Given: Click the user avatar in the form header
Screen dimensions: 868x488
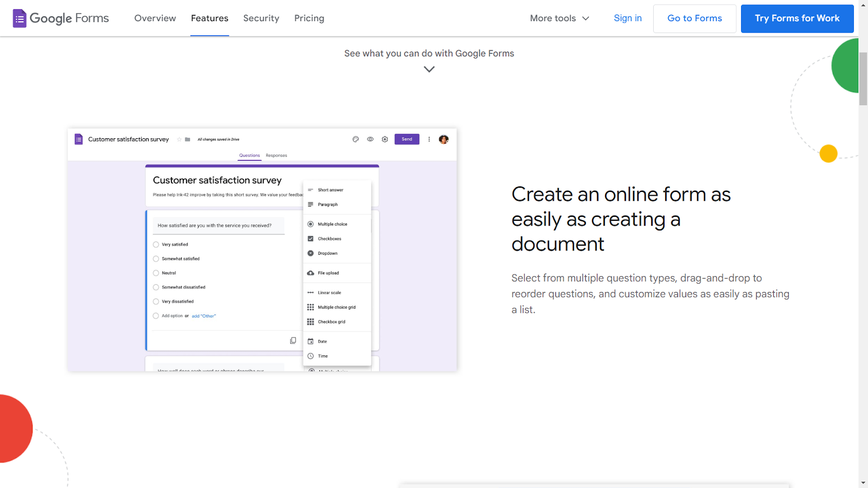Looking at the screenshot, I should pyautogui.click(x=444, y=139).
